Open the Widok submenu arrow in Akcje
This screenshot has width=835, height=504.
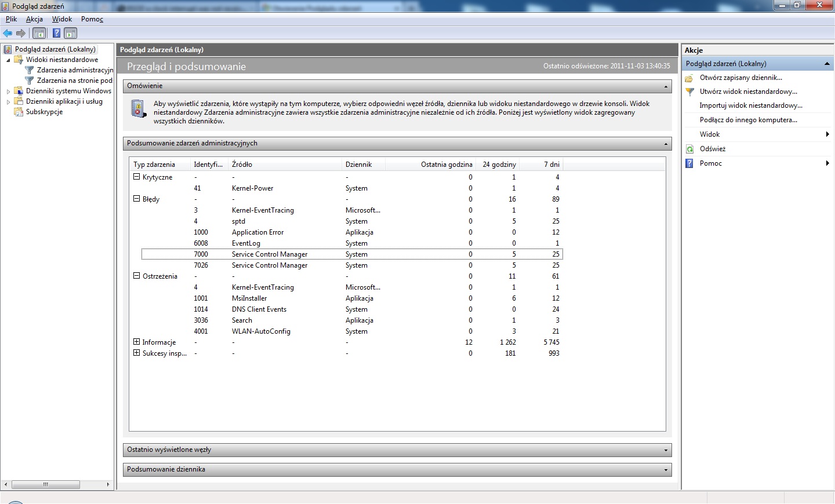[x=829, y=134]
